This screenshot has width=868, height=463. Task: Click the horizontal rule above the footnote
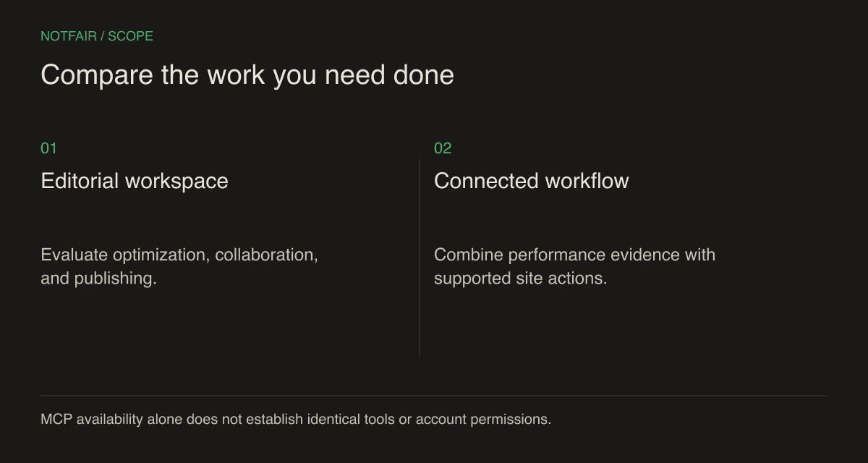434,396
